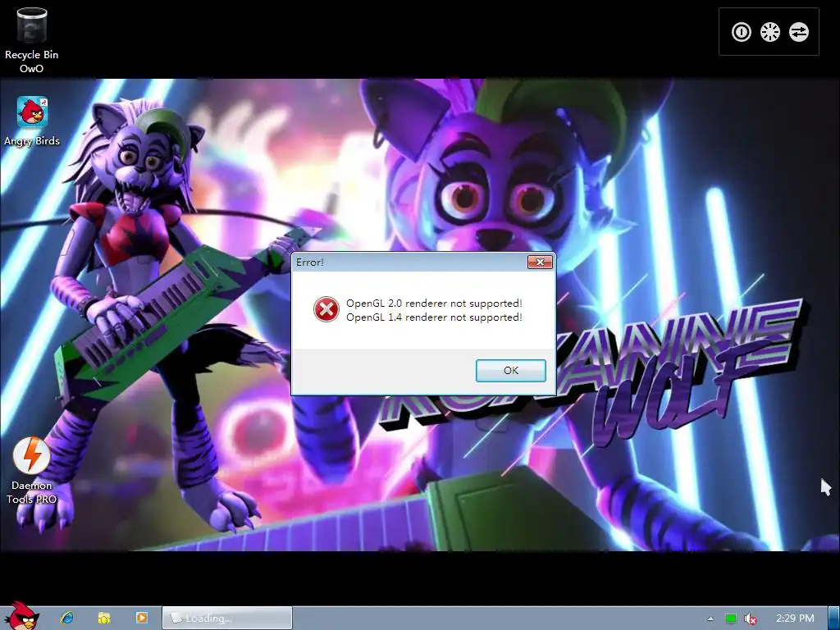Image resolution: width=840 pixels, height=630 pixels.
Task: Click the OpenGL 1.4 renderer not supported text
Action: coord(434,317)
